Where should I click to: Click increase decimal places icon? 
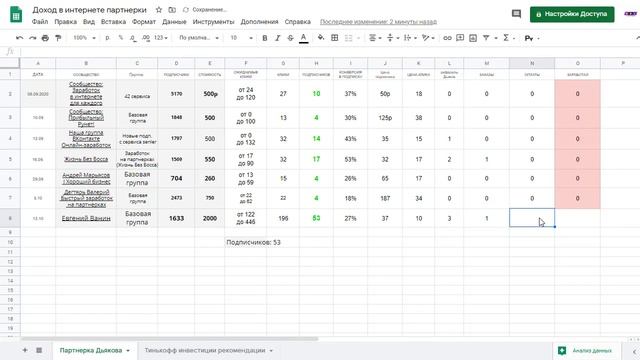(146, 38)
